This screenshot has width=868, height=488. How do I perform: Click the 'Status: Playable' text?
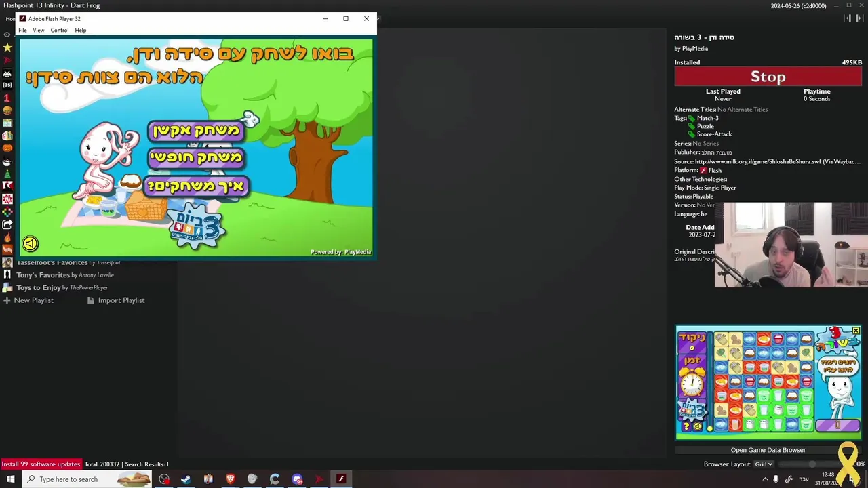click(694, 197)
